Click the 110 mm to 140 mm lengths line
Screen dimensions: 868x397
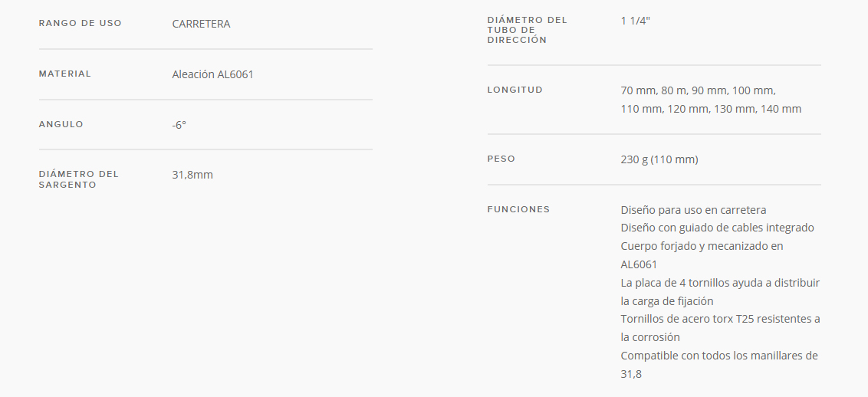coord(711,109)
